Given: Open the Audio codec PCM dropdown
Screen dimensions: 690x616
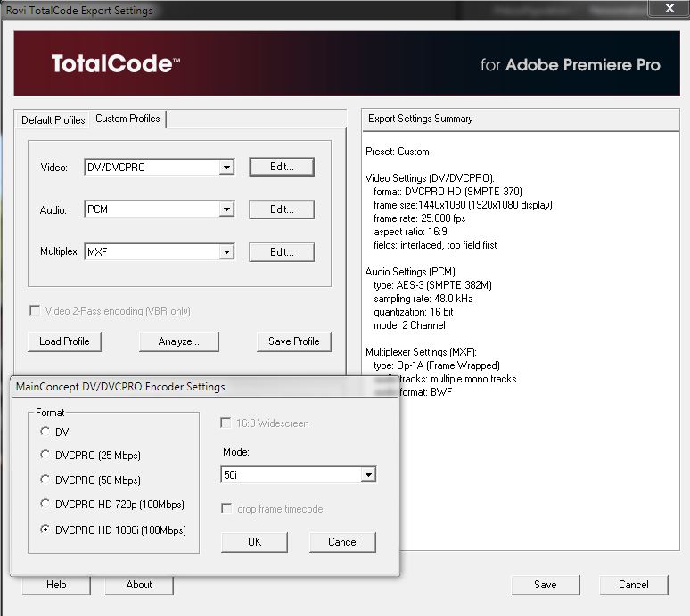Looking at the screenshot, I should click(226, 209).
